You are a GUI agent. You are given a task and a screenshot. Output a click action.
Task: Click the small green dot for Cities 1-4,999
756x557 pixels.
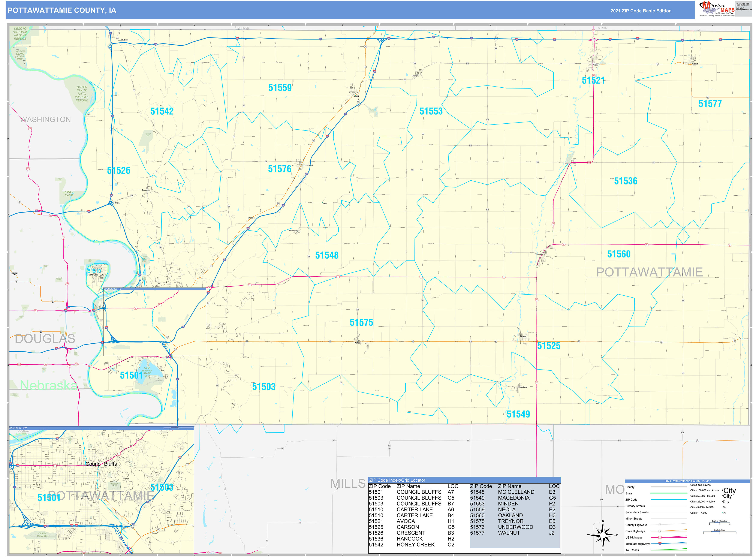722,512
